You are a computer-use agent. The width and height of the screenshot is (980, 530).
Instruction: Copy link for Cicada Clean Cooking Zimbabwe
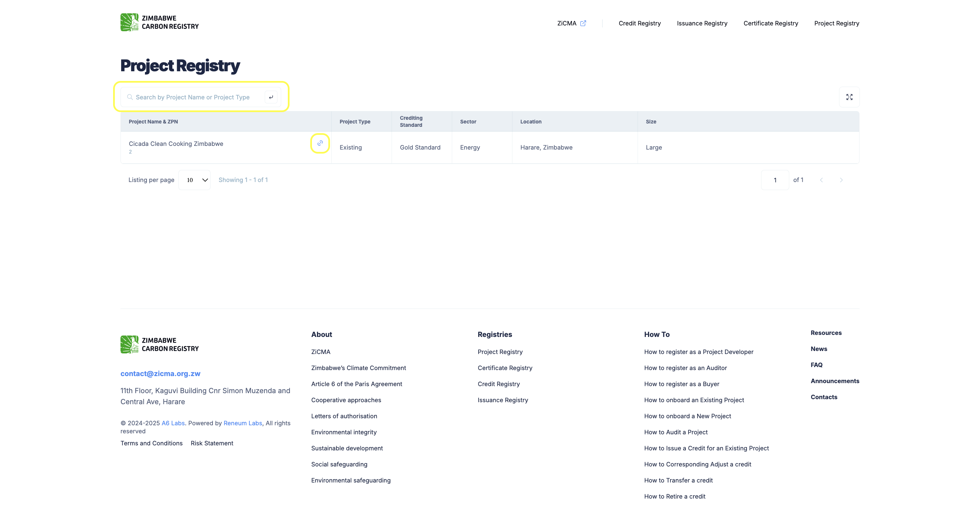320,143
